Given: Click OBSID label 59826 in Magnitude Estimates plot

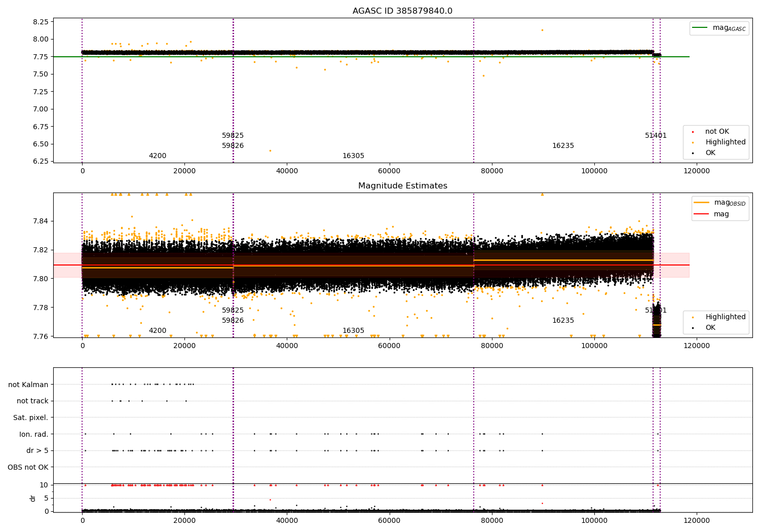Looking at the screenshot, I should pos(233,321).
